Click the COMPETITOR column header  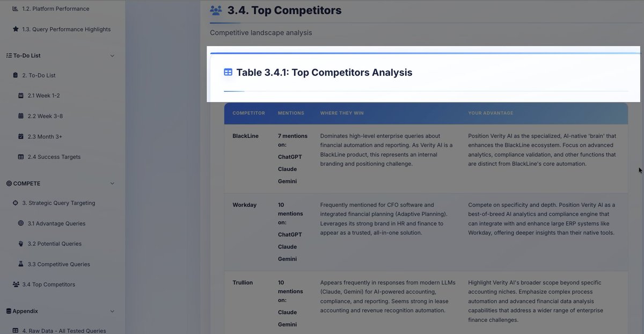pos(248,113)
